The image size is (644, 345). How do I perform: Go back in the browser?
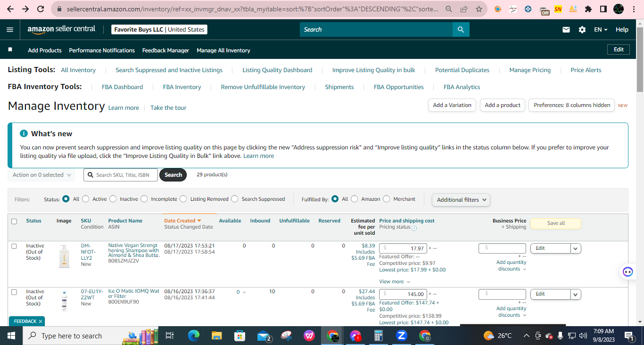click(11, 9)
